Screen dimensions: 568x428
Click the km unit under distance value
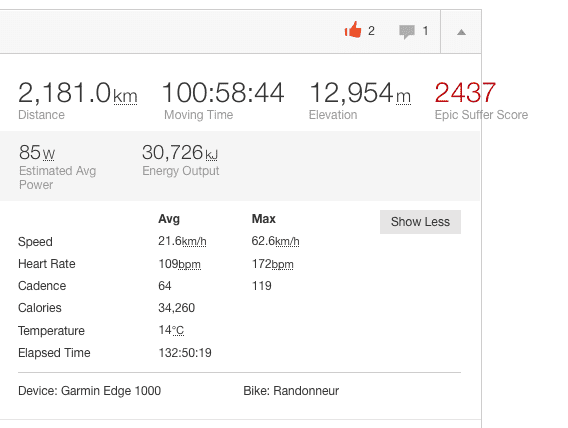click(x=125, y=96)
